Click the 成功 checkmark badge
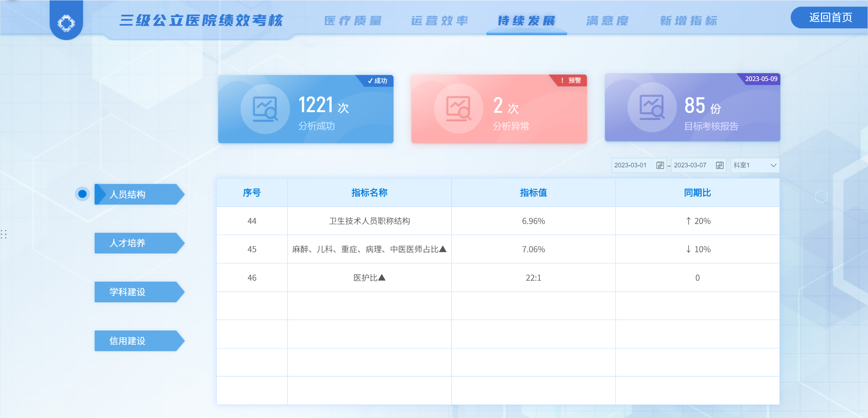This screenshot has width=868, height=418. click(x=377, y=81)
